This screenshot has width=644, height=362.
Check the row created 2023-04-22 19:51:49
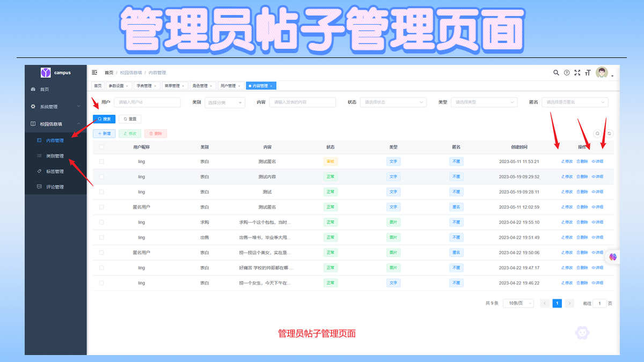[x=101, y=237]
